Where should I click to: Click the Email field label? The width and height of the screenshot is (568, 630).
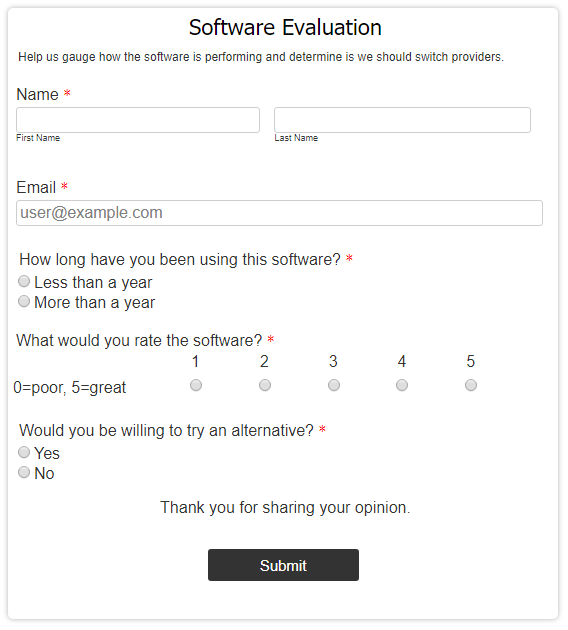tap(36, 188)
